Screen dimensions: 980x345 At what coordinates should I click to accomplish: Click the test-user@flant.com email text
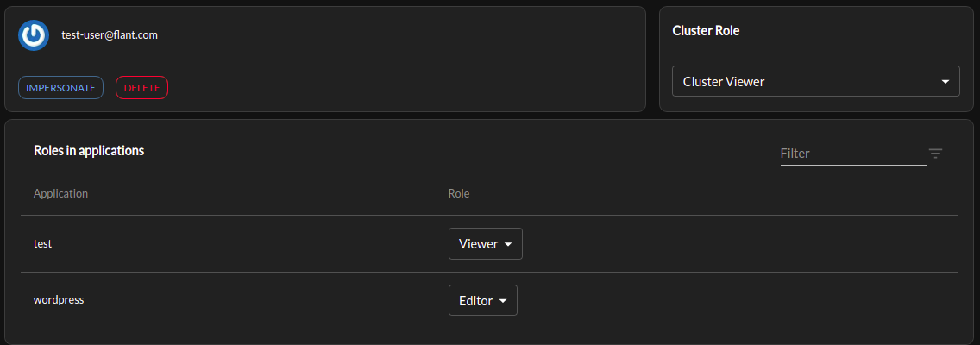click(110, 35)
